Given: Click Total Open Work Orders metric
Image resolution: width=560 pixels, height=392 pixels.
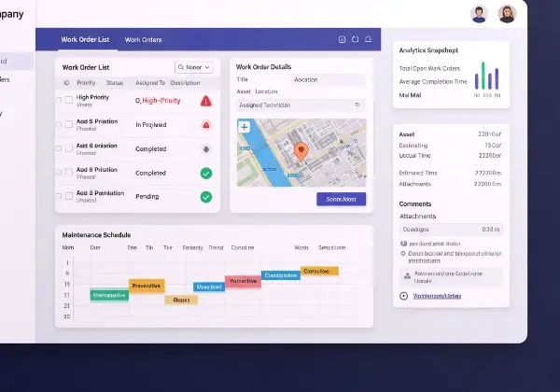Looking at the screenshot, I should click(429, 68).
